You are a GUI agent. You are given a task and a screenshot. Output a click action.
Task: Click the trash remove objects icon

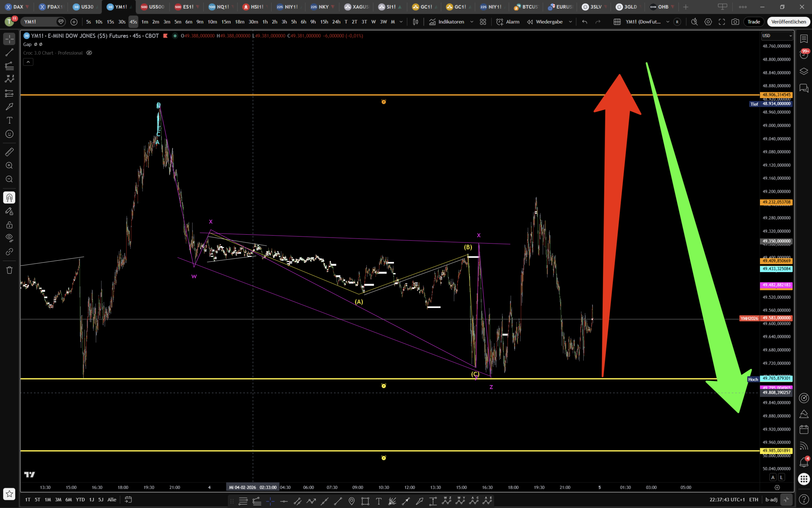(x=9, y=270)
